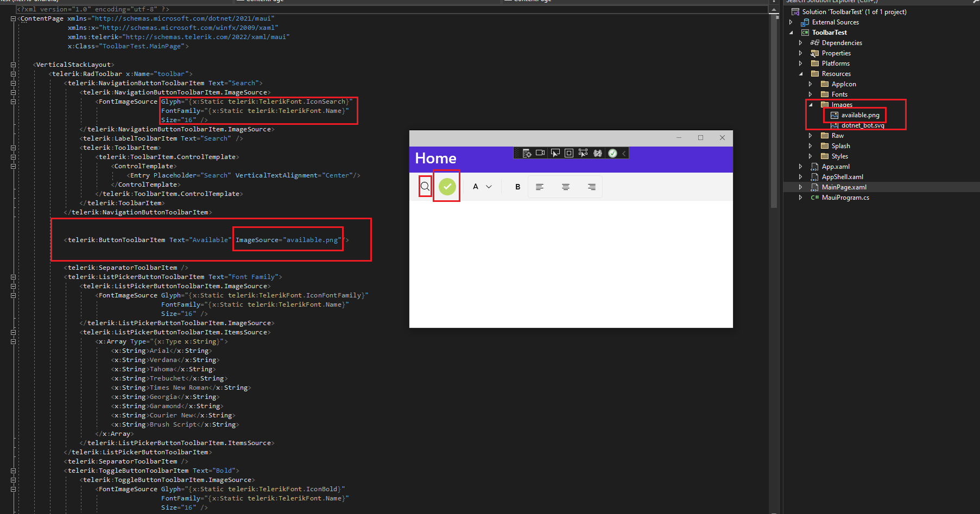980x514 pixels.
Task: Toggle Bold formatting in the Home toolbar
Action: 517,186
